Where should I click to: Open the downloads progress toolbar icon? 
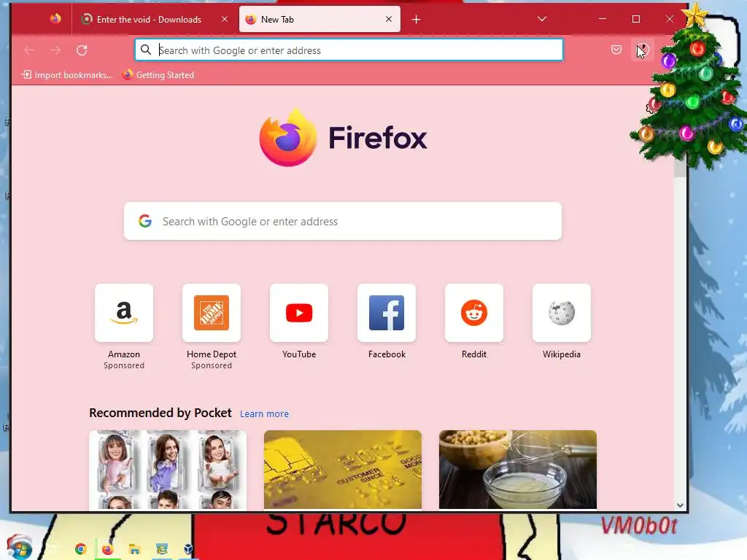643,50
